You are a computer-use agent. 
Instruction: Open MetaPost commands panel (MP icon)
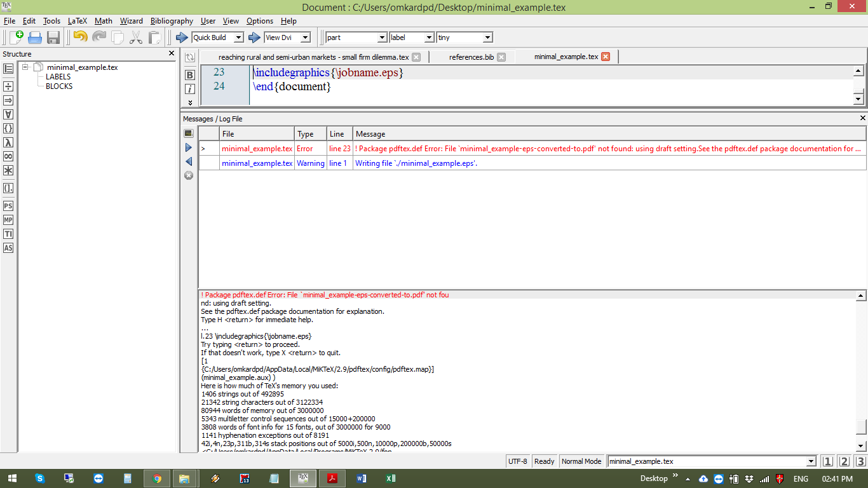coord(8,220)
